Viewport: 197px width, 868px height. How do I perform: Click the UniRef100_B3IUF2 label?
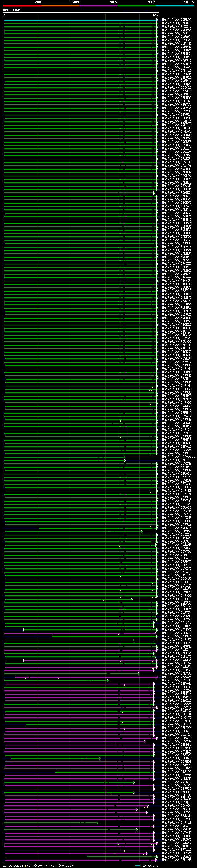(x=177, y=467)
